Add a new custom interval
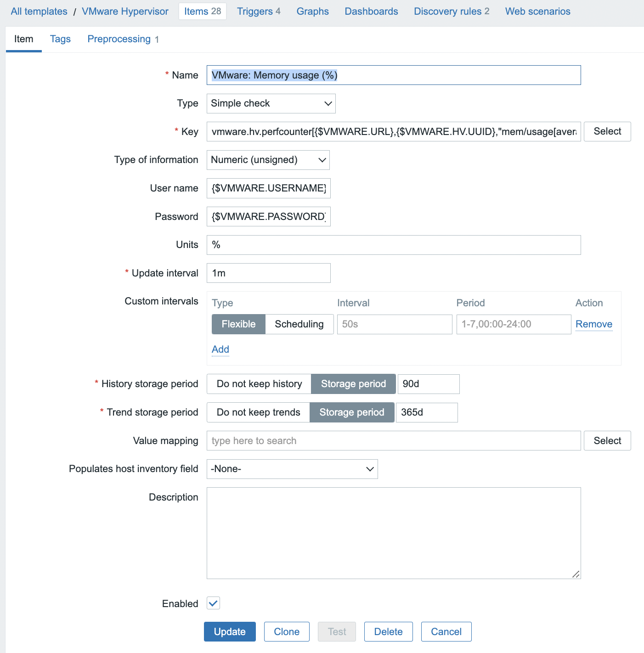The height and width of the screenshot is (653, 644). tap(220, 349)
